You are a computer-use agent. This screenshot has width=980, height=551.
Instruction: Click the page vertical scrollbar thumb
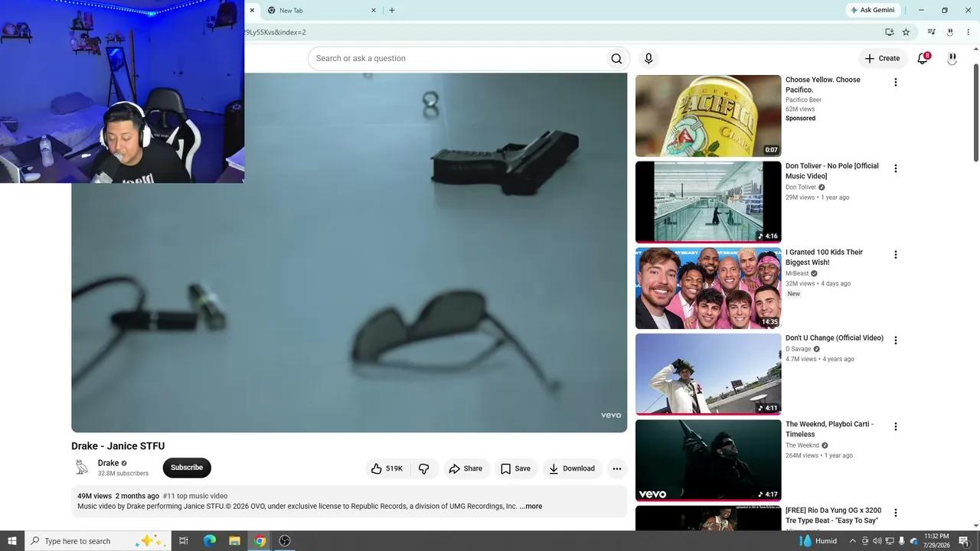(x=975, y=112)
